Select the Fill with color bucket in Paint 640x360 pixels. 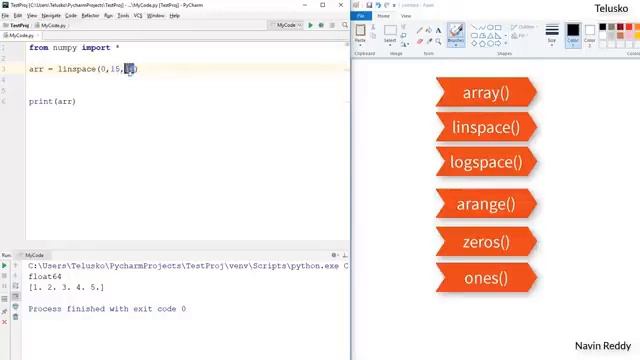(429, 30)
